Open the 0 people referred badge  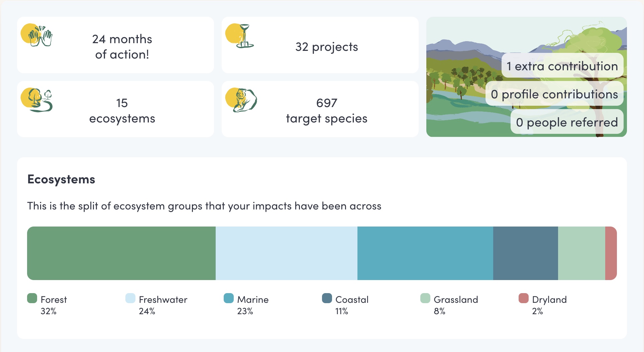567,122
